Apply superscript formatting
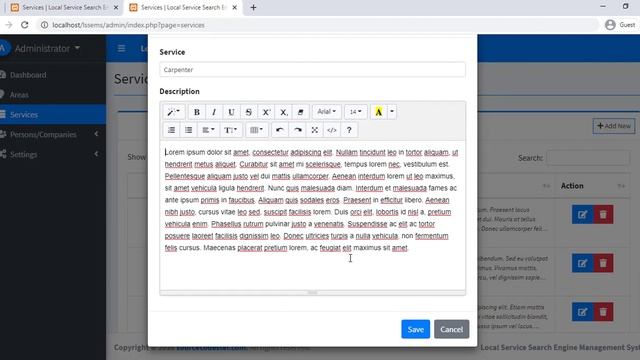The width and height of the screenshot is (640, 360). (266, 112)
